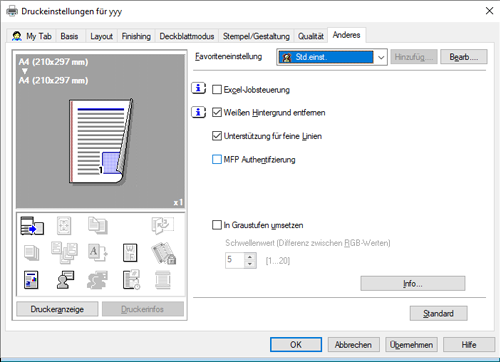Decrease the Schwellenwert spinner value
The height and width of the screenshot is (362, 500).
point(250,264)
